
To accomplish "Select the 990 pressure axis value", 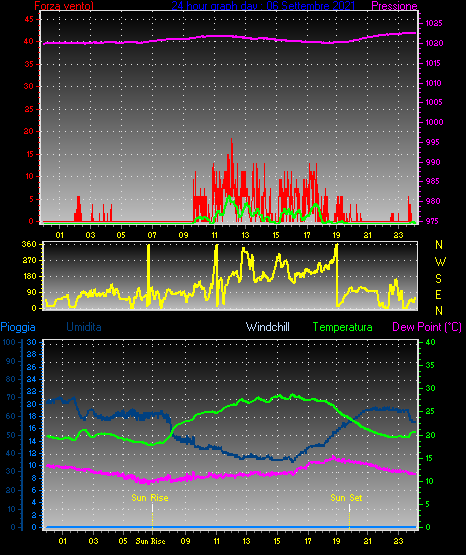I will pyautogui.click(x=432, y=162).
